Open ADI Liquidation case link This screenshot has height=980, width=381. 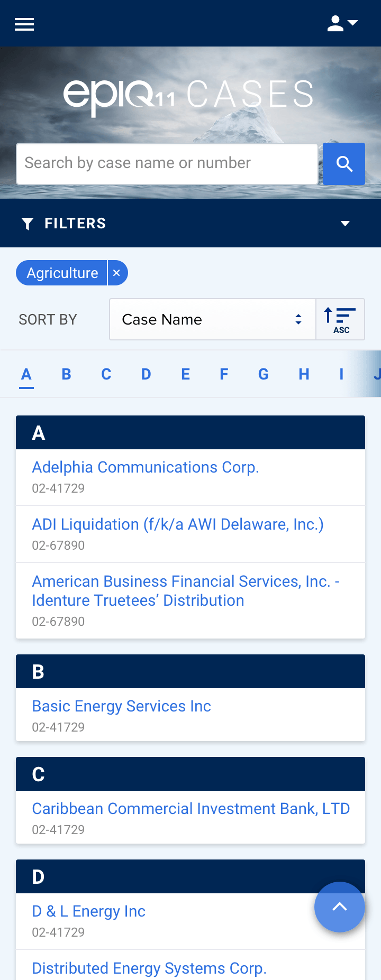(x=178, y=524)
